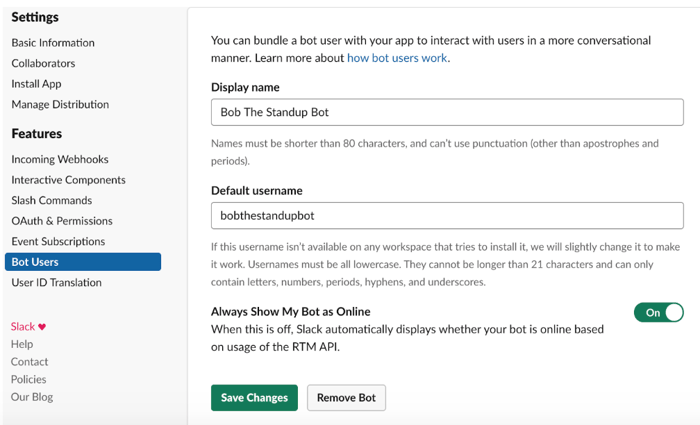Open Event Subscriptions page
Viewport: 700px width, 425px height.
[x=58, y=241]
